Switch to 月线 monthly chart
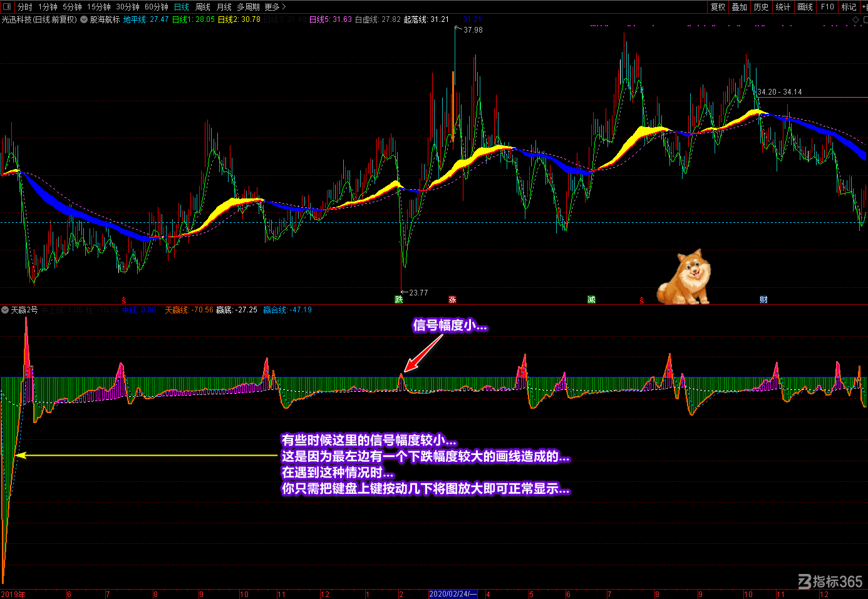Image resolution: width=868 pixels, height=599 pixels. [x=224, y=7]
